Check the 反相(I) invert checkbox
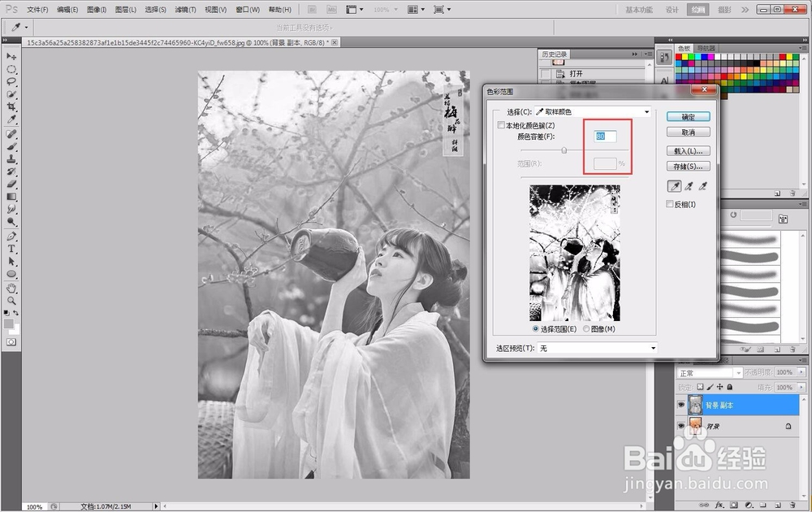812x512 pixels. [670, 204]
